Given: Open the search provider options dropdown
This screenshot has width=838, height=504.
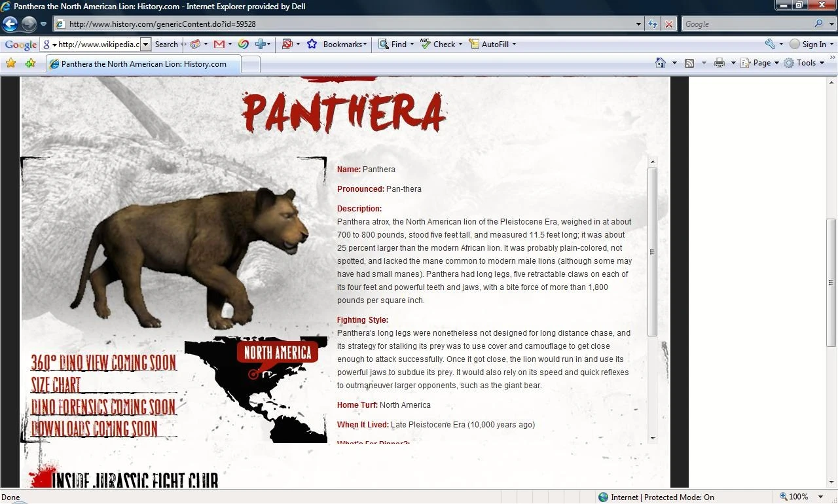Looking at the screenshot, I should 831,24.
